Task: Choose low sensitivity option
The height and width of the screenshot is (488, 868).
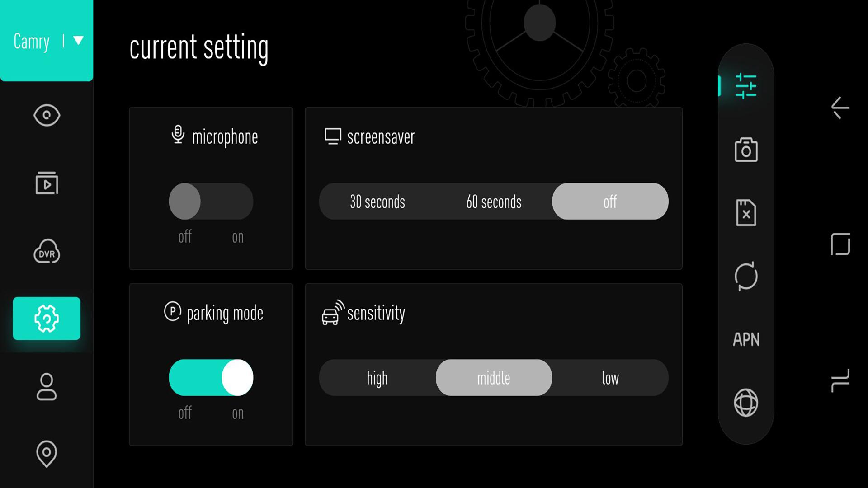Action: (x=610, y=378)
